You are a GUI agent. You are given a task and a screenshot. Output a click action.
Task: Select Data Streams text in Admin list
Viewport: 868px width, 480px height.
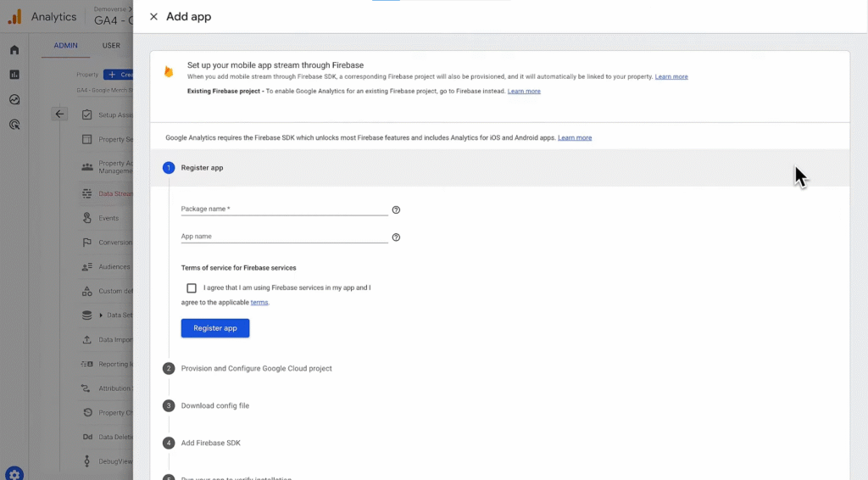click(x=115, y=193)
